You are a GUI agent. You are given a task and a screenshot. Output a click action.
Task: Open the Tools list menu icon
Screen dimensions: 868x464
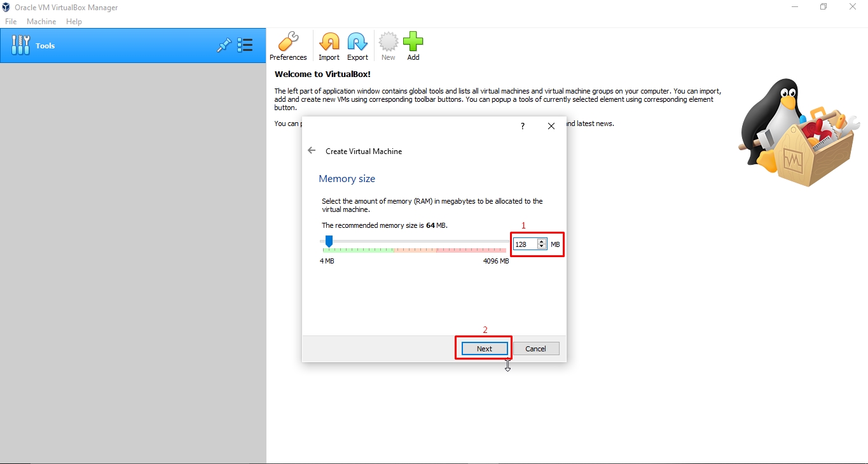click(245, 45)
